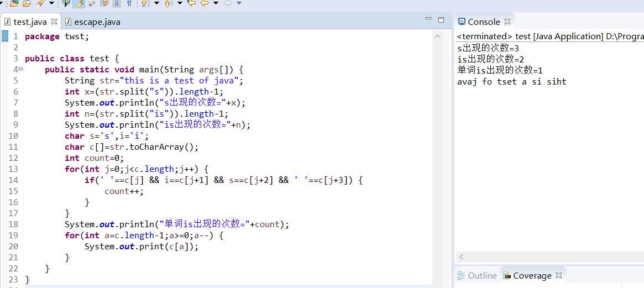
Task: Collapse the main method fold at line 4
Action: tap(21, 69)
